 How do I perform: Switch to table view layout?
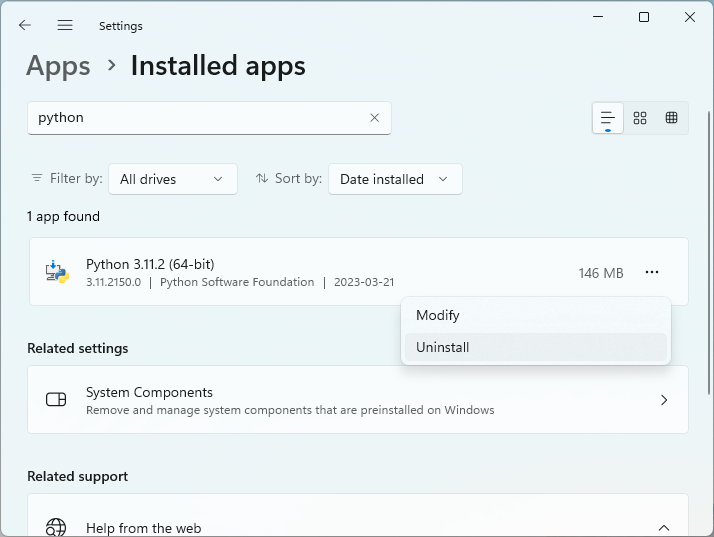click(x=671, y=118)
